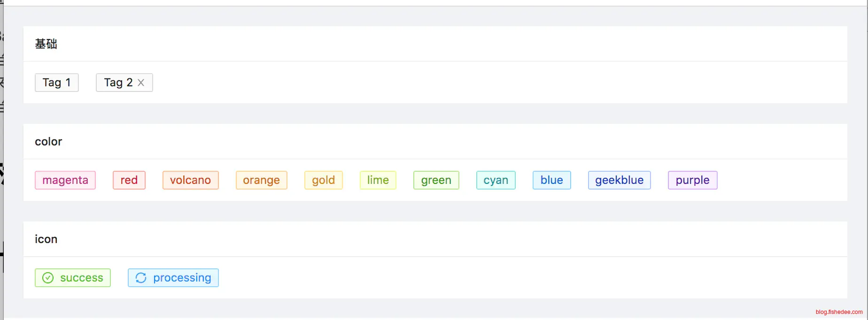The image size is (868, 320).
Task: Click the lime tag
Action: click(378, 180)
